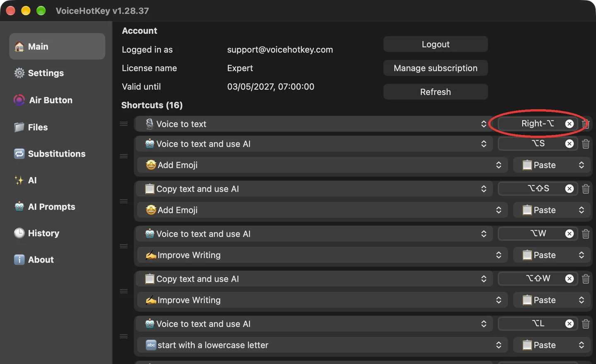596x364 pixels.
Task: Delete the Right-⌥ Voice to text shortcut
Action: point(586,124)
